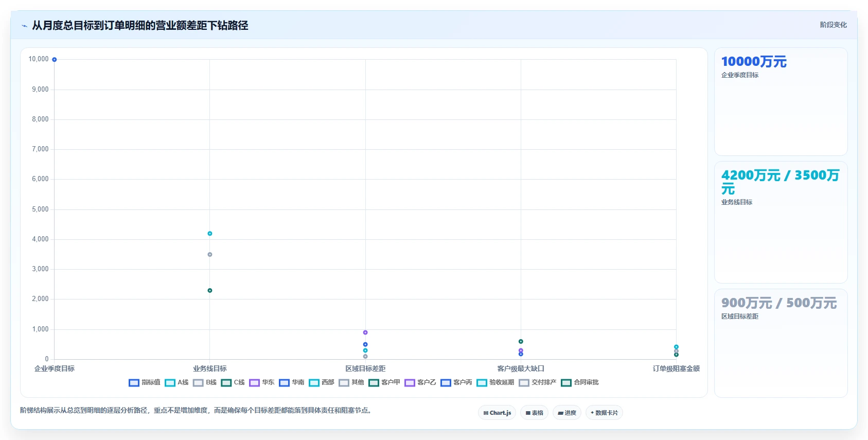This screenshot has width=868, height=440.
Task: Select the blue 华南 data point near 500
Action: (x=365, y=345)
